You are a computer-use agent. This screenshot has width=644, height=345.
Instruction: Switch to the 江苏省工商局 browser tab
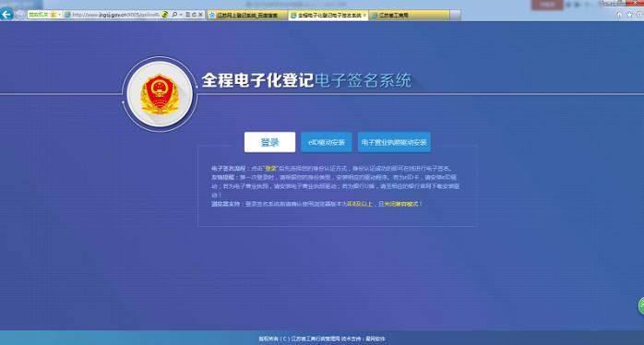point(409,15)
